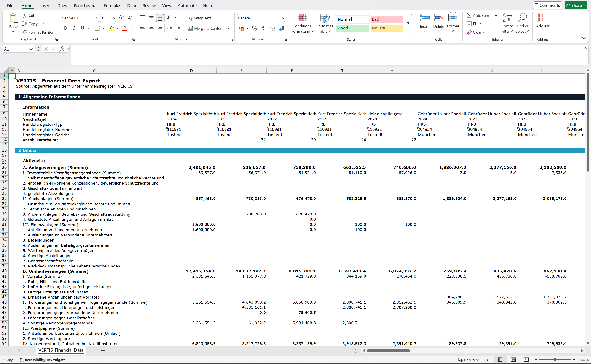Apply the Bad cell style swatch
This screenshot has width=591, height=364.
[x=386, y=19]
